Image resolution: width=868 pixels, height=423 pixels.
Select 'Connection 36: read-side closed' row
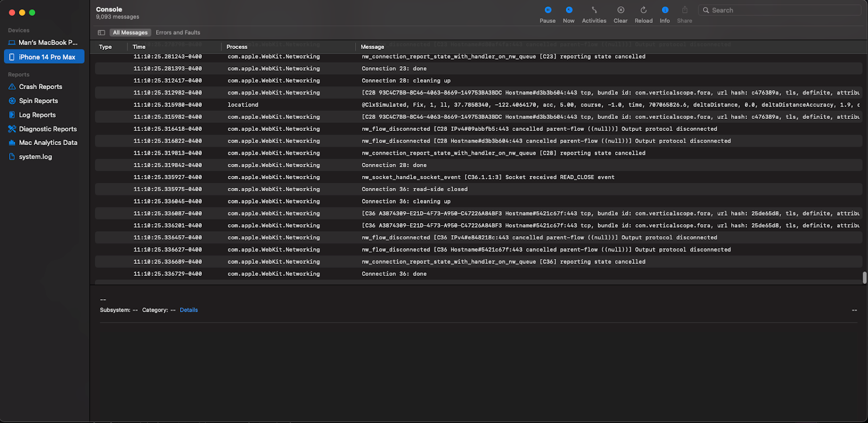pos(478,190)
